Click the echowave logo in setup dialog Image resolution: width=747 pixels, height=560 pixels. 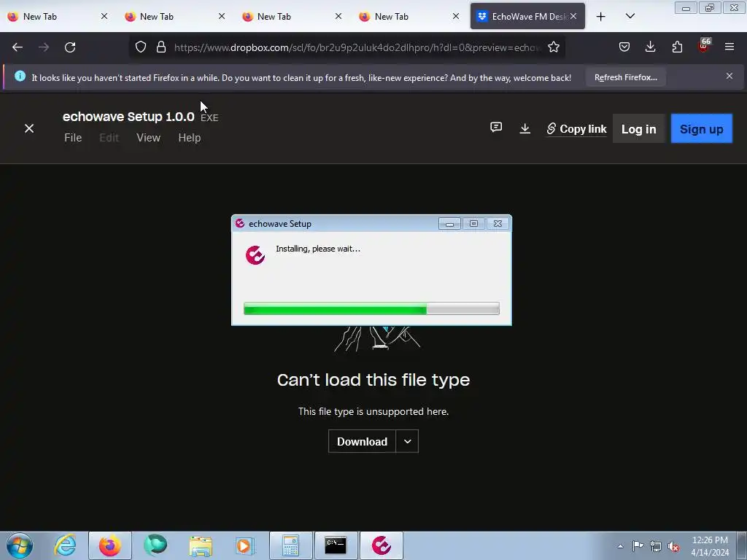pos(255,255)
